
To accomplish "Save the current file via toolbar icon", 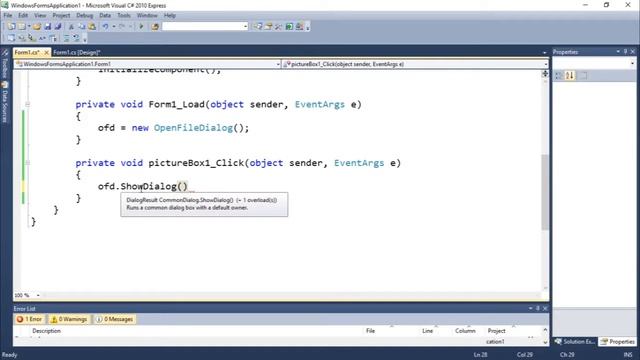I will [x=48, y=27].
